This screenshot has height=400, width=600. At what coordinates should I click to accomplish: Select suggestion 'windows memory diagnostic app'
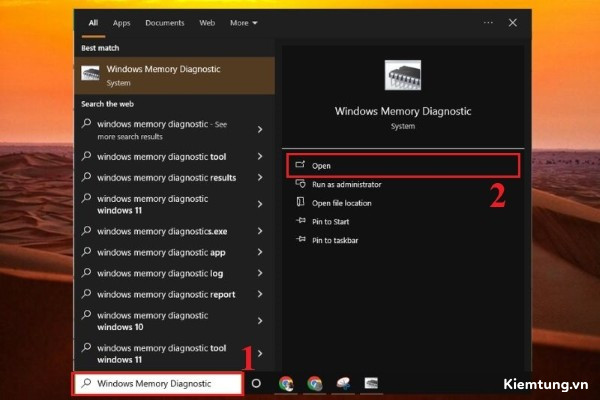(174, 252)
